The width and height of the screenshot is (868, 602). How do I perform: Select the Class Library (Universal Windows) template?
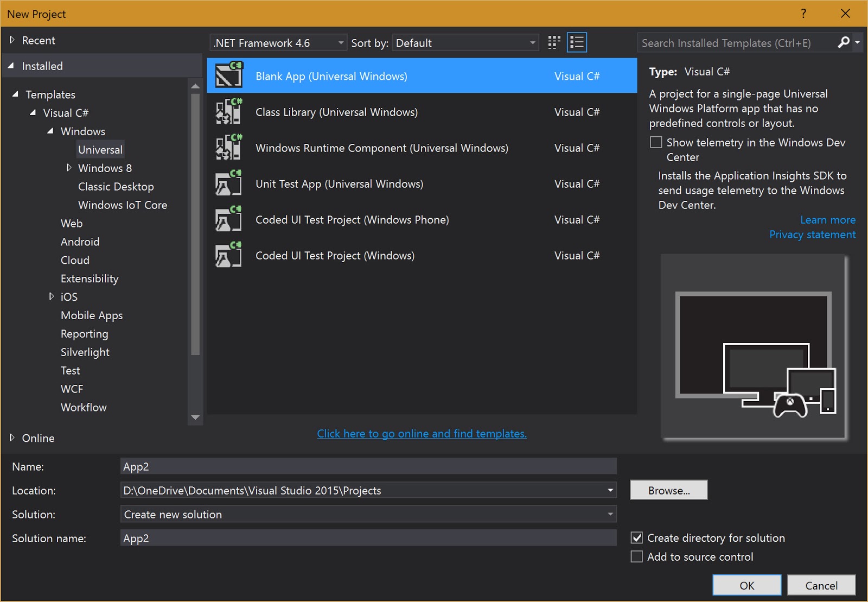336,112
